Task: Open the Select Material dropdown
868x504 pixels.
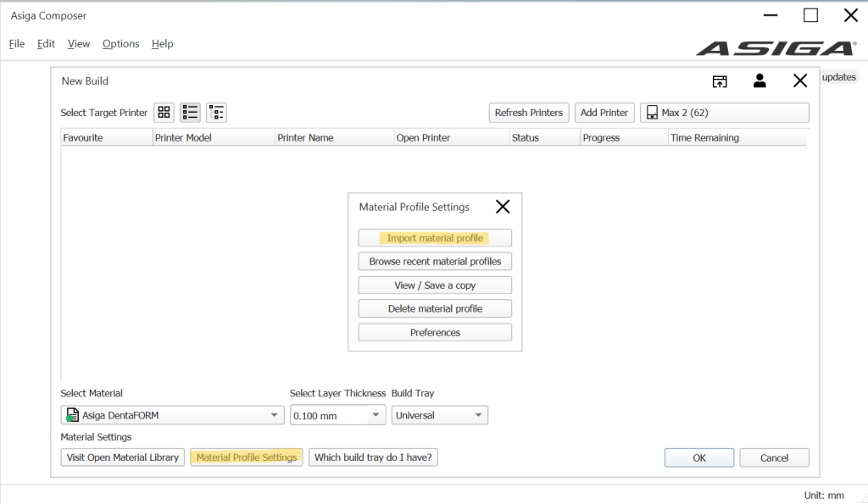Action: (172, 415)
